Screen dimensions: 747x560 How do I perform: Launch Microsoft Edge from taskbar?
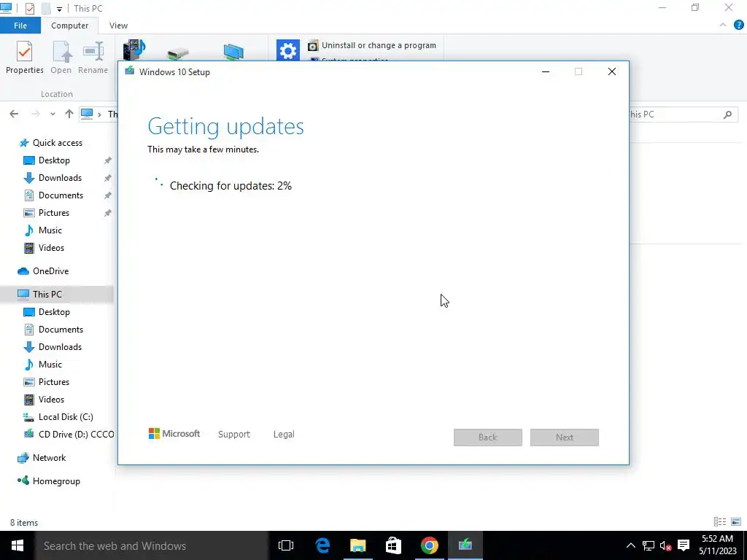click(322, 545)
